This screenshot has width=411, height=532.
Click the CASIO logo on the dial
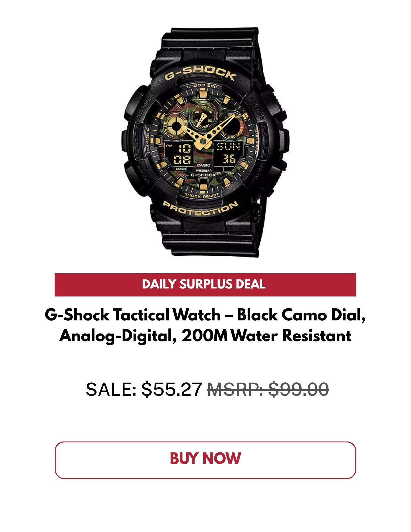pos(203,165)
